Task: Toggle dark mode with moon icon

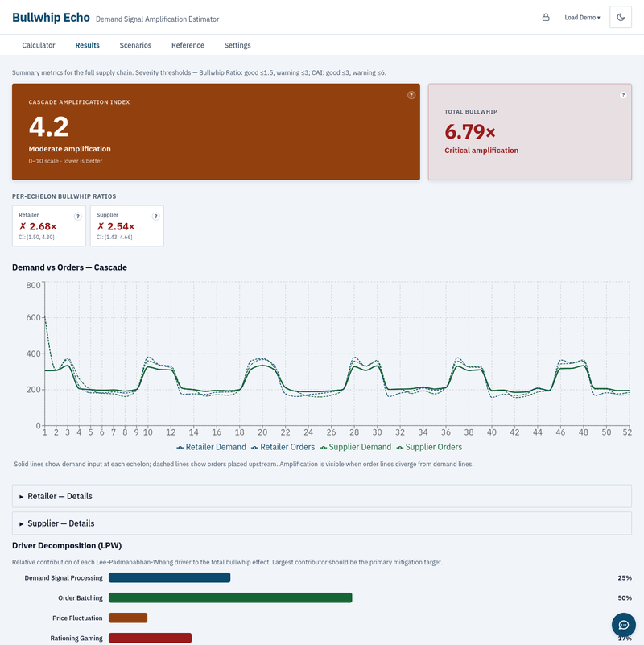Action: pos(621,17)
